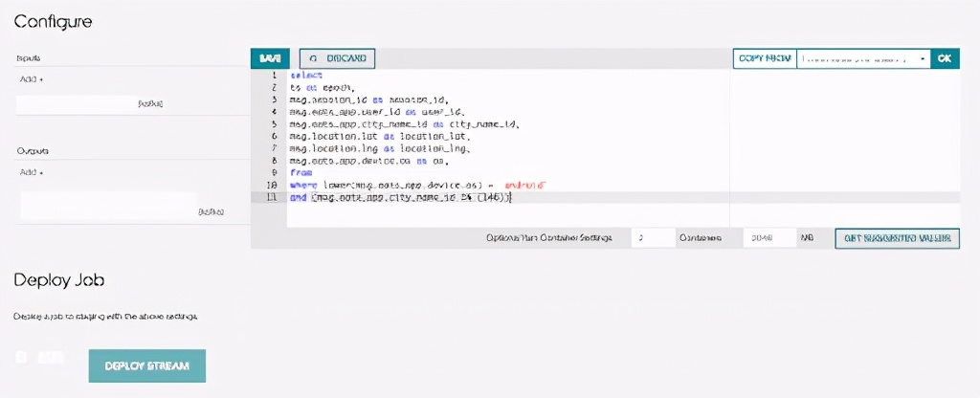Click line number 2 in the gutter

274,87
